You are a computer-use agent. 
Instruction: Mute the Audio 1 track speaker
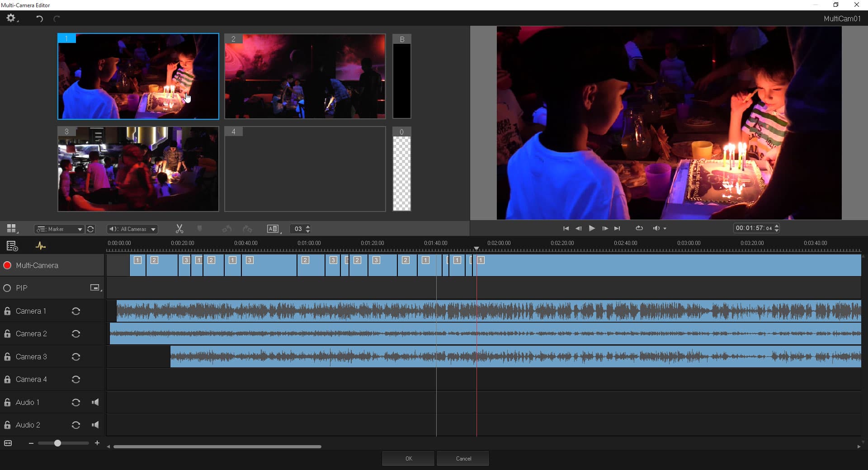pos(95,402)
